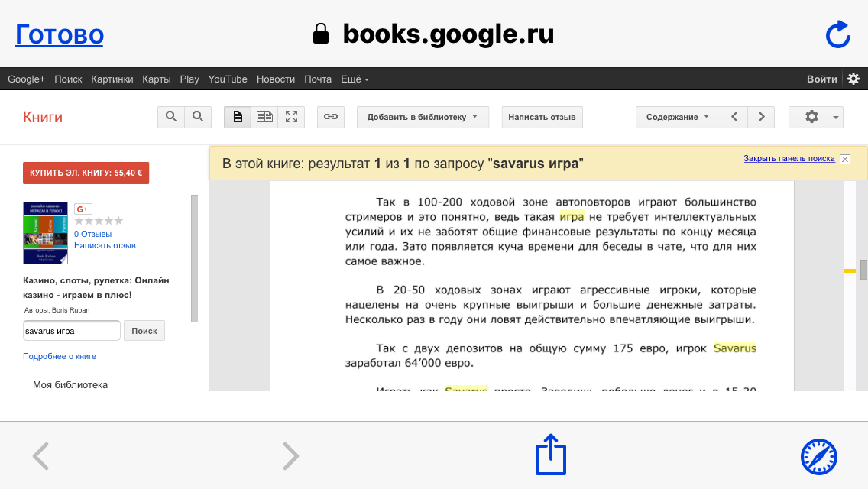Open Подробнее о книге link

[x=60, y=356]
